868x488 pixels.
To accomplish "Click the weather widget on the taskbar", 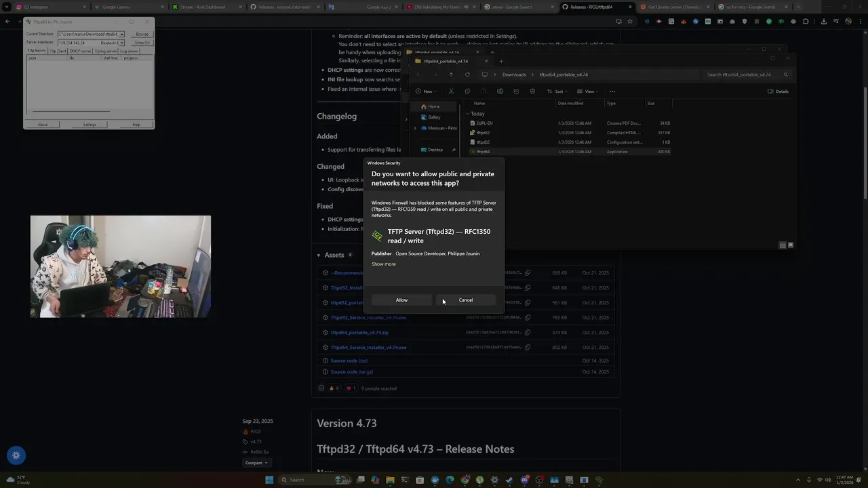I will point(17,480).
